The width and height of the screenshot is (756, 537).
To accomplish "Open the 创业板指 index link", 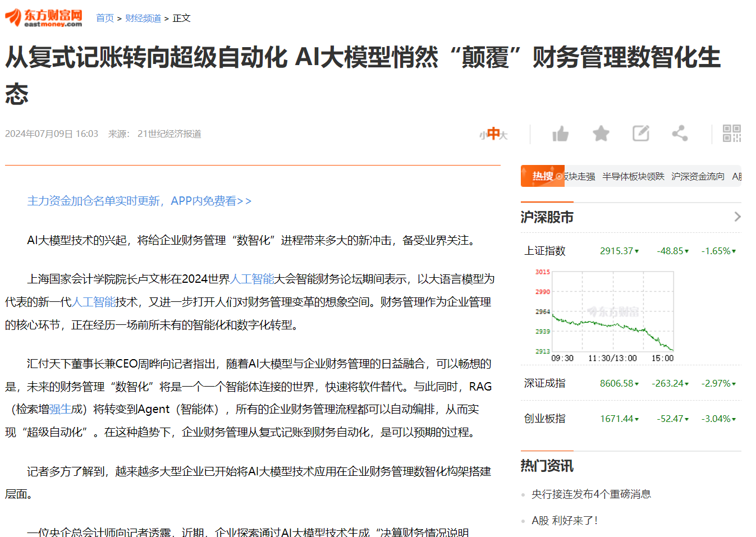I will [544, 419].
